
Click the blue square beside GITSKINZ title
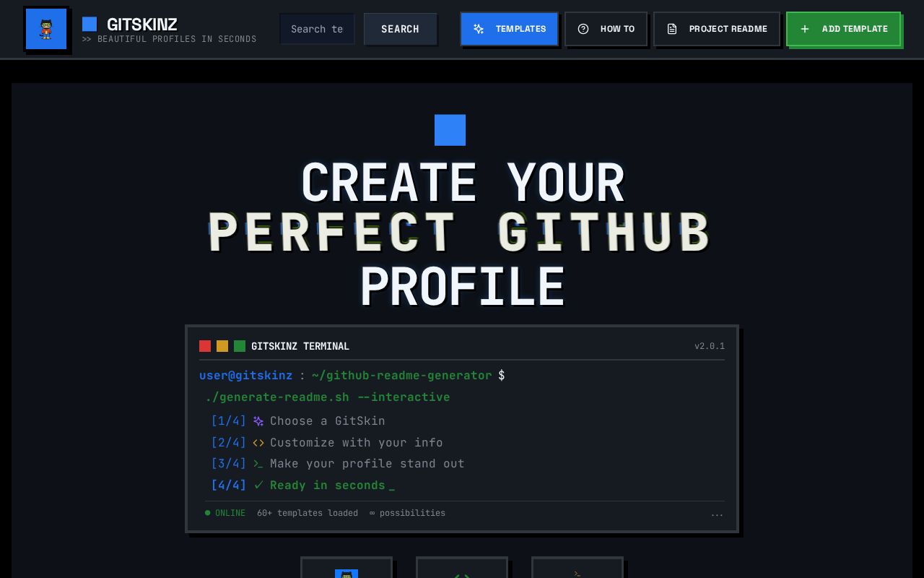click(x=90, y=25)
